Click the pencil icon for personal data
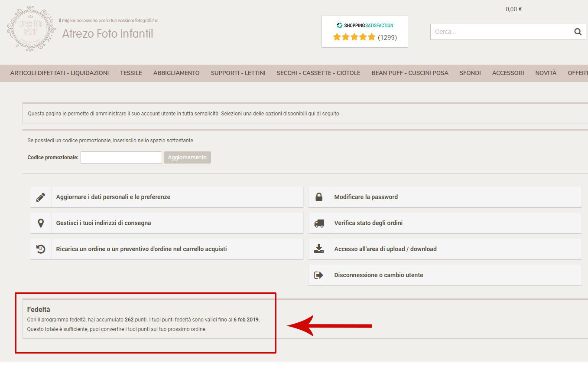 (41, 197)
